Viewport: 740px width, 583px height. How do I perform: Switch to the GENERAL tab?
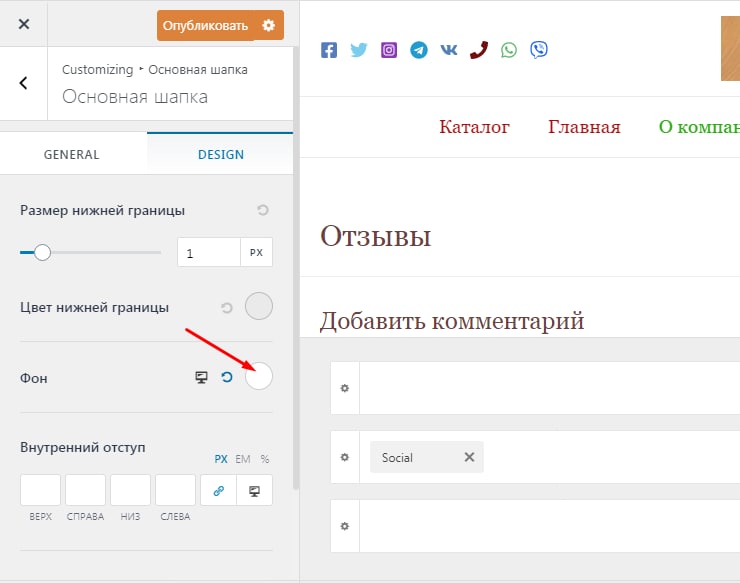[x=72, y=154]
